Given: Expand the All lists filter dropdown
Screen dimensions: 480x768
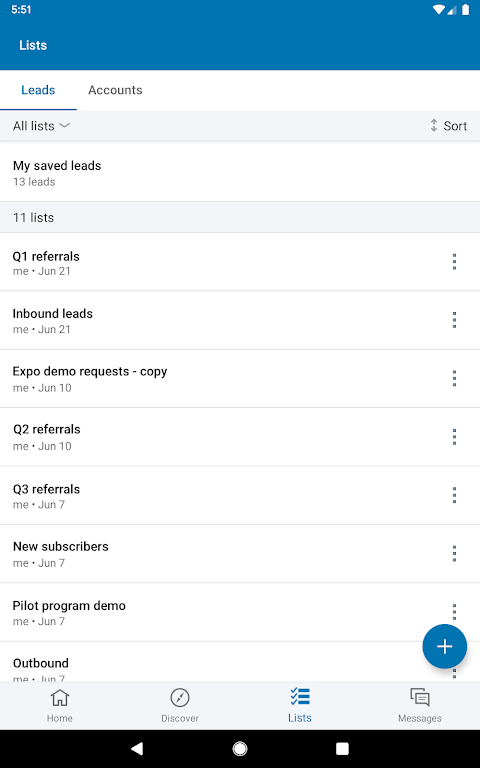Looking at the screenshot, I should [41, 126].
